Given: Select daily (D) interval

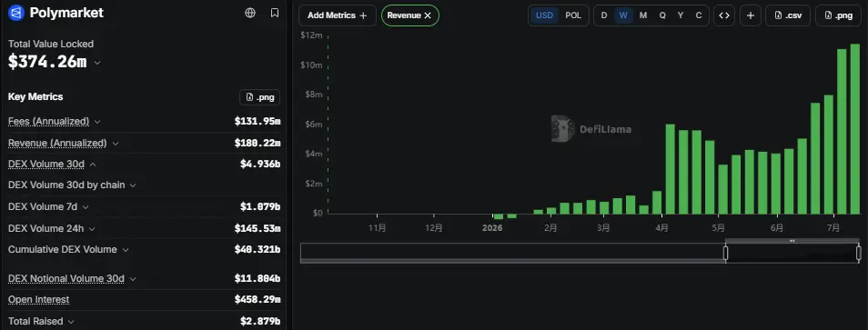Looking at the screenshot, I should coord(604,15).
